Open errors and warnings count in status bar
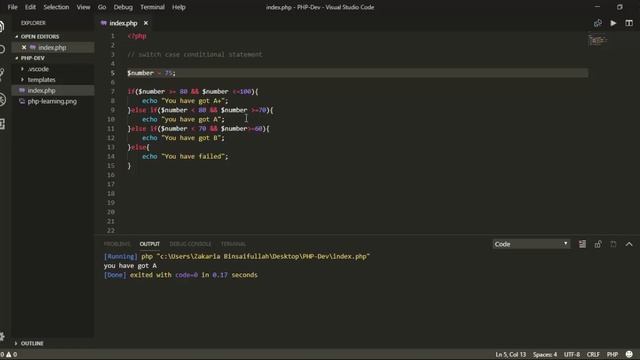The width and height of the screenshot is (640, 360). tap(9, 354)
